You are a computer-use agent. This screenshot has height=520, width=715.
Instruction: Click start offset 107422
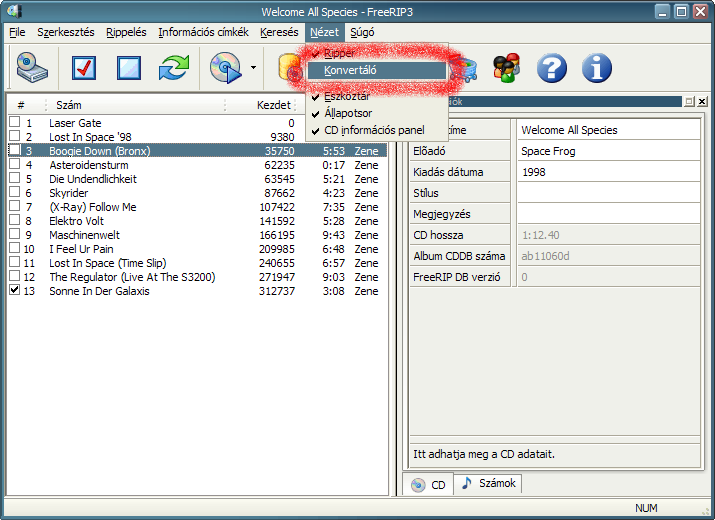pyautogui.click(x=277, y=207)
